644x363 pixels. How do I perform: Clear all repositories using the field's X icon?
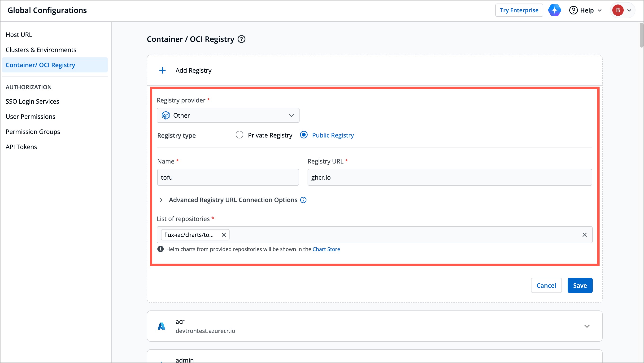coord(585,235)
